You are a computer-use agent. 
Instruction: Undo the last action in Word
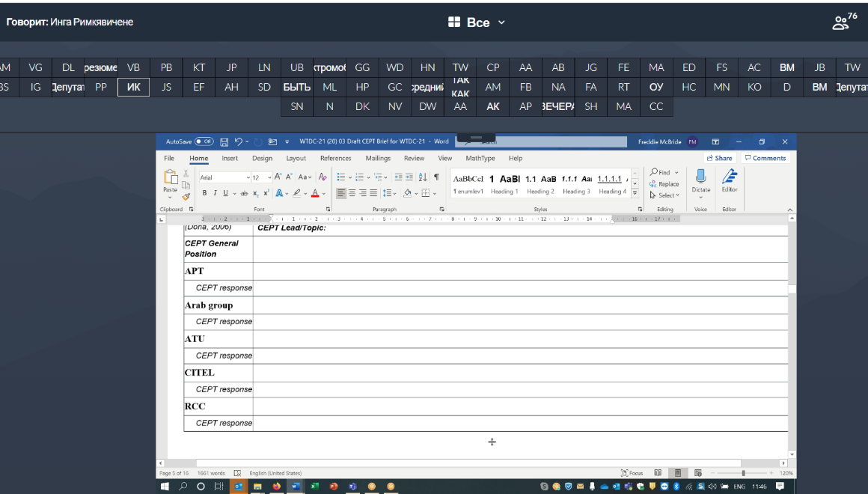click(x=238, y=141)
